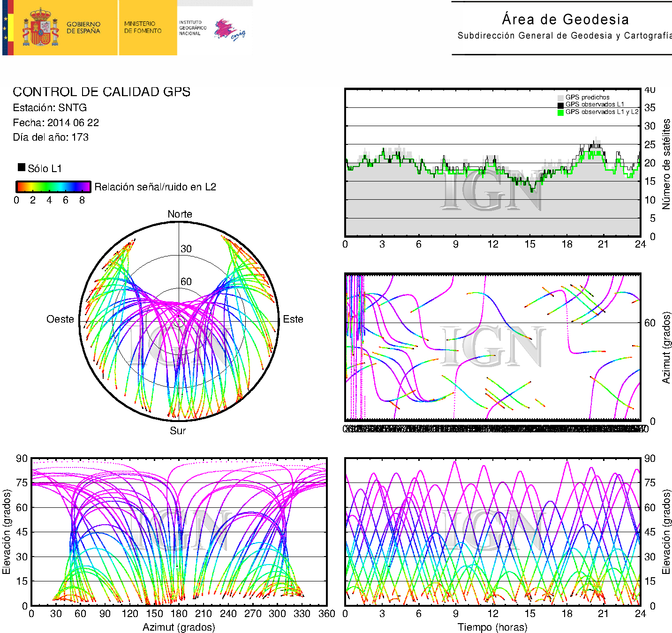
Task: Click the "Oeste" label beside the skyplot
Action: pyautogui.click(x=60, y=319)
